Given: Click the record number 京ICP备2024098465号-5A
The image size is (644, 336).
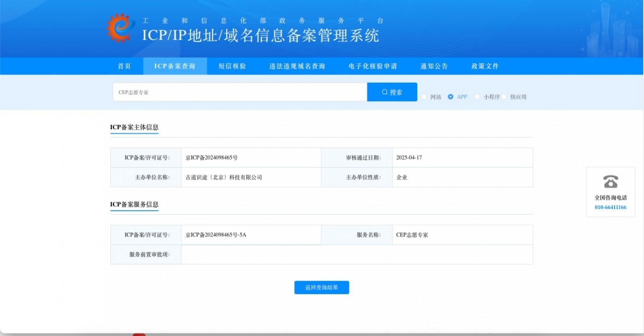Looking at the screenshot, I should tap(216, 235).
